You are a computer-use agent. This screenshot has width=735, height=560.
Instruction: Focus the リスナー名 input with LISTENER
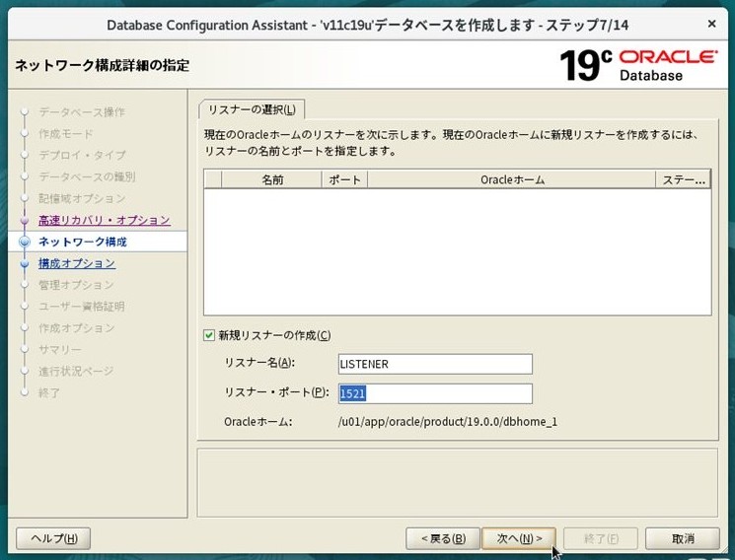435,364
